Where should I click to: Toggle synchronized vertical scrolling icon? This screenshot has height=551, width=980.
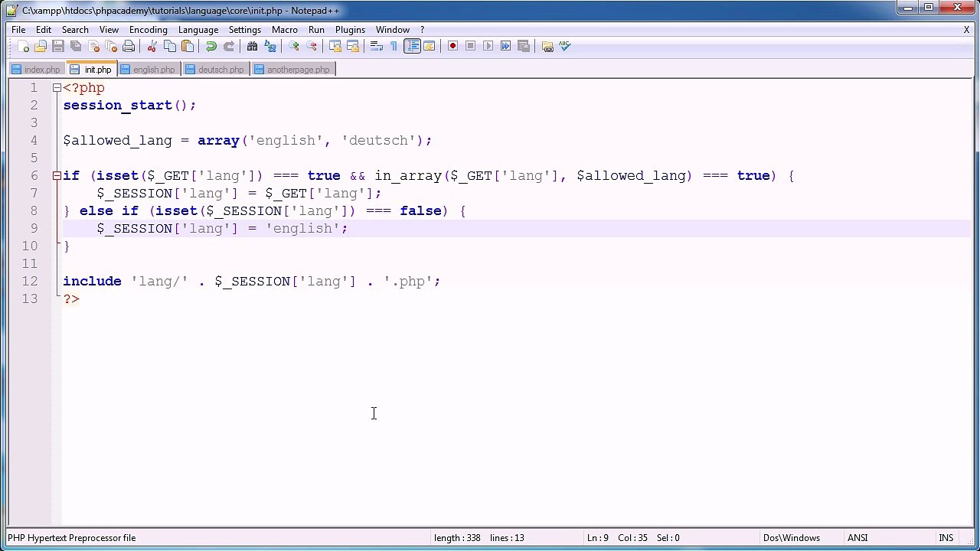pyautogui.click(x=335, y=47)
